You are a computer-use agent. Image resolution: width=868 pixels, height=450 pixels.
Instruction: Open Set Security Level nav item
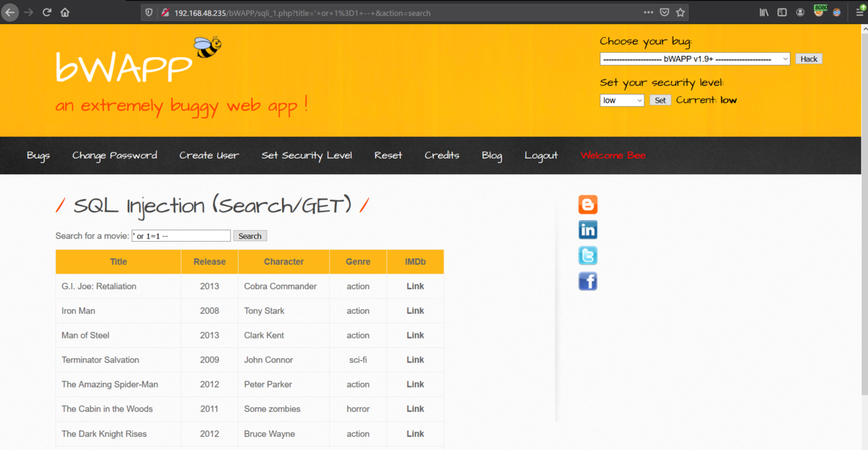point(307,156)
